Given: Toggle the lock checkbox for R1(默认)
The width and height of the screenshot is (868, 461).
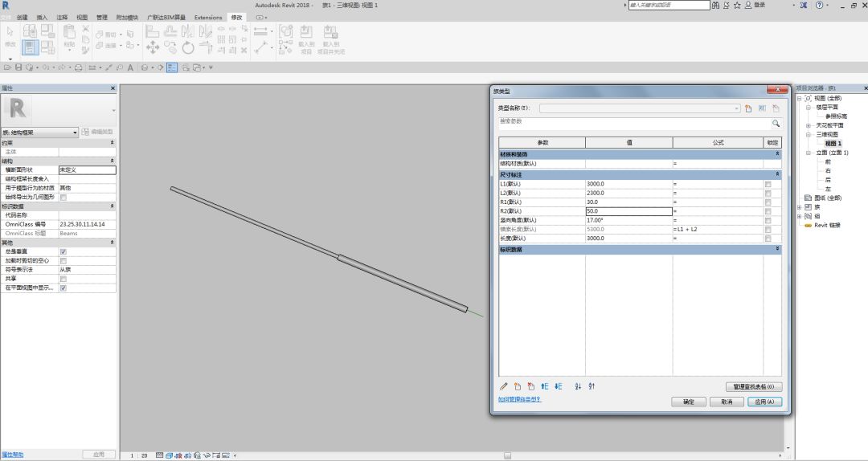Looking at the screenshot, I should click(768, 202).
